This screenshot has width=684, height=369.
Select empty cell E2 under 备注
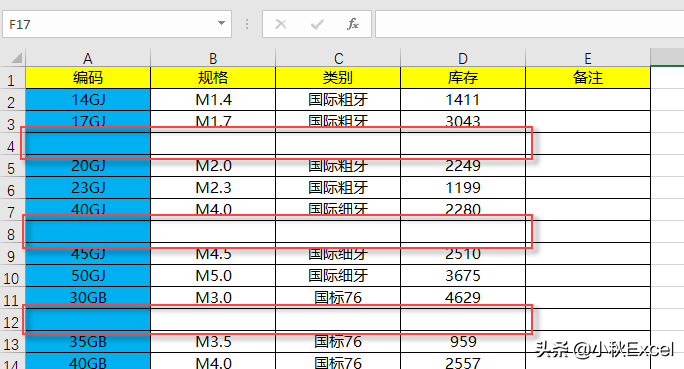click(x=588, y=100)
